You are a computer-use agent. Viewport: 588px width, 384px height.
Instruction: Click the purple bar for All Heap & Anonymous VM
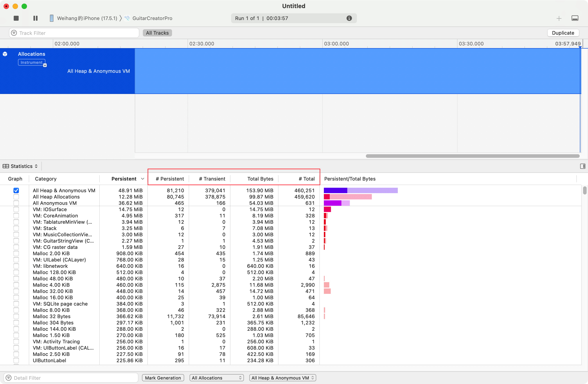coord(360,190)
